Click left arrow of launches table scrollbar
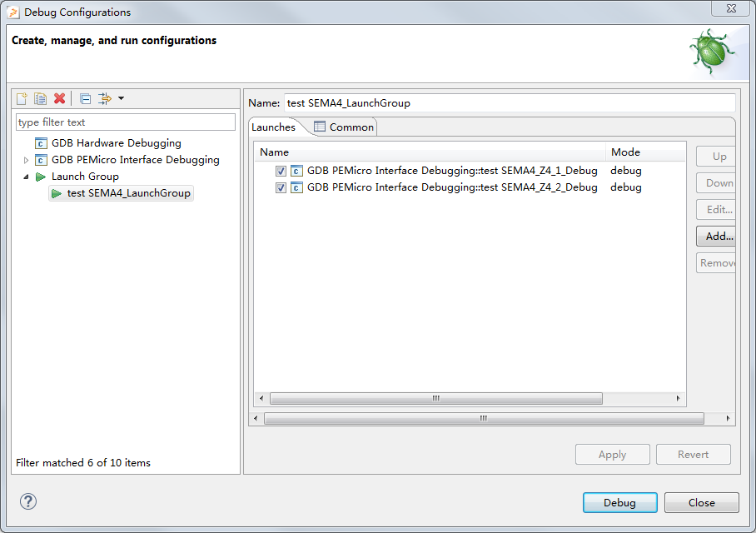This screenshot has width=756, height=533. coord(261,398)
